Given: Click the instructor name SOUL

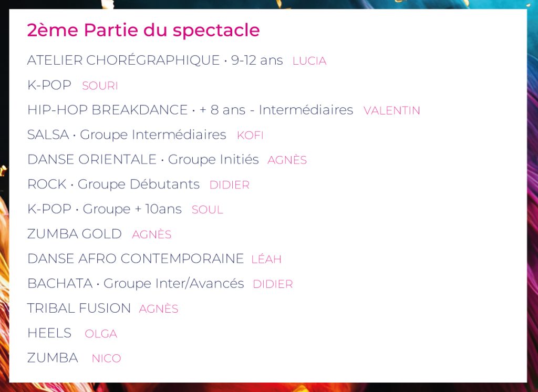Looking at the screenshot, I should click(207, 210).
